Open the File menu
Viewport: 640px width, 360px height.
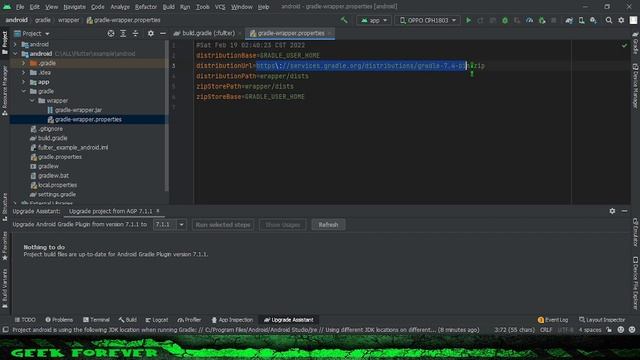[20, 7]
